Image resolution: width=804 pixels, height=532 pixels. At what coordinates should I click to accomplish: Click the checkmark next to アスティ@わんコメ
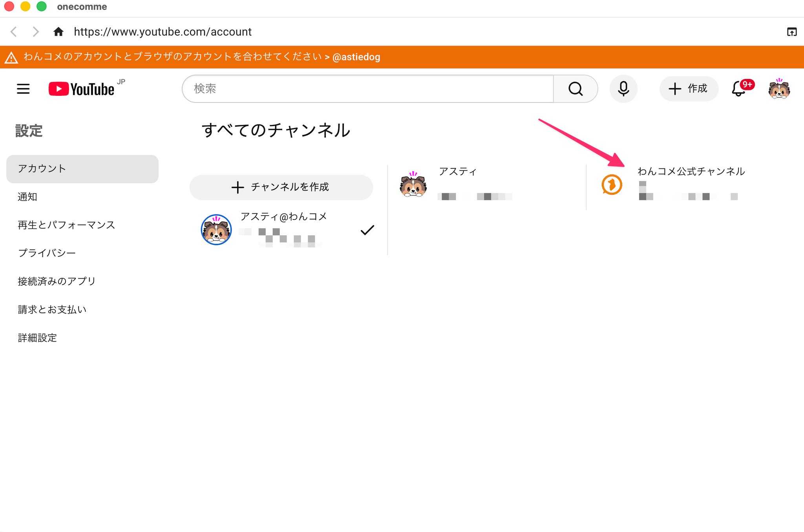[367, 230]
